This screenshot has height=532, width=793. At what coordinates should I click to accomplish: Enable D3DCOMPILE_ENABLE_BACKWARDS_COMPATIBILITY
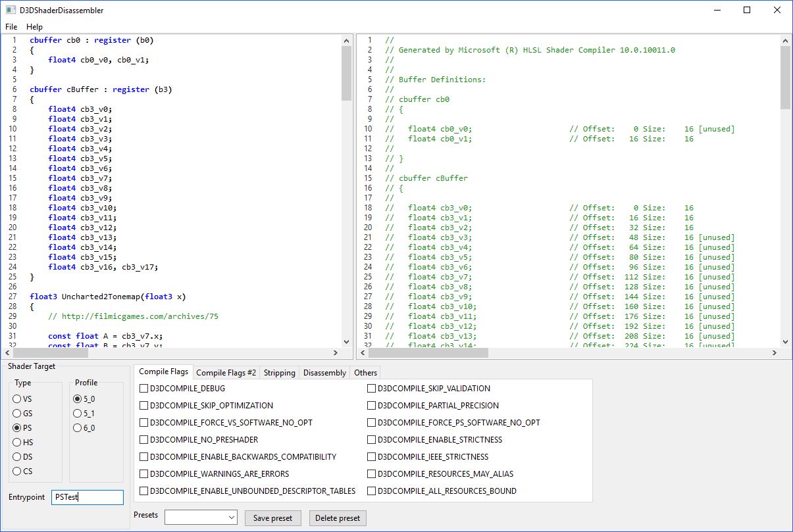tap(238, 457)
